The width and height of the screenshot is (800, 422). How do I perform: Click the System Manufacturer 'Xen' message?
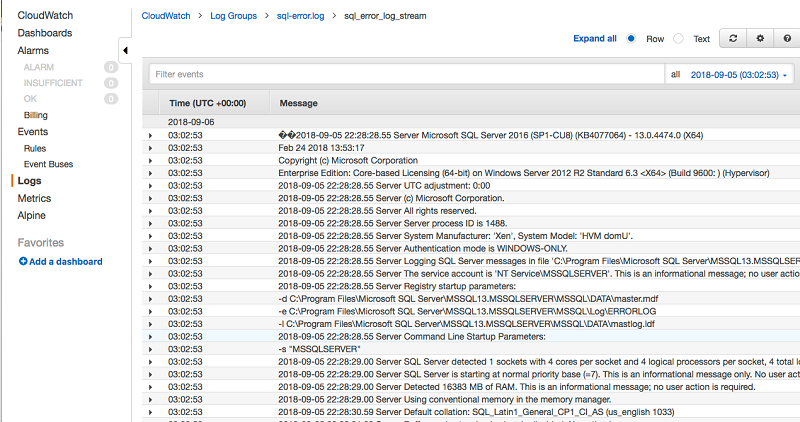point(456,236)
